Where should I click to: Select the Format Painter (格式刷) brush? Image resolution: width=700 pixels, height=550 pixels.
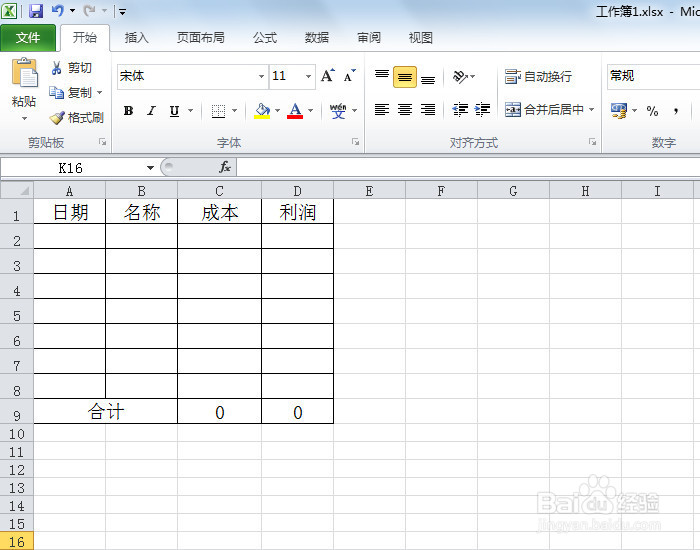pos(57,117)
